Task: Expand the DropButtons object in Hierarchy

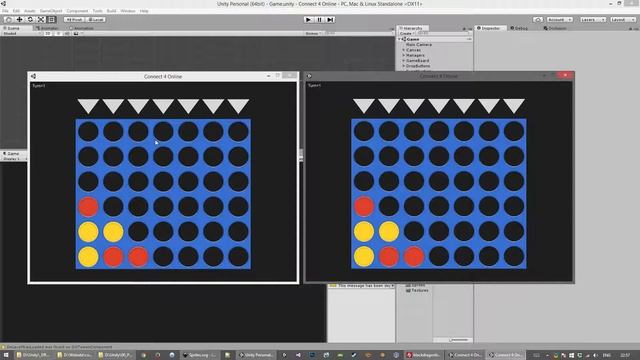Action: (x=404, y=66)
